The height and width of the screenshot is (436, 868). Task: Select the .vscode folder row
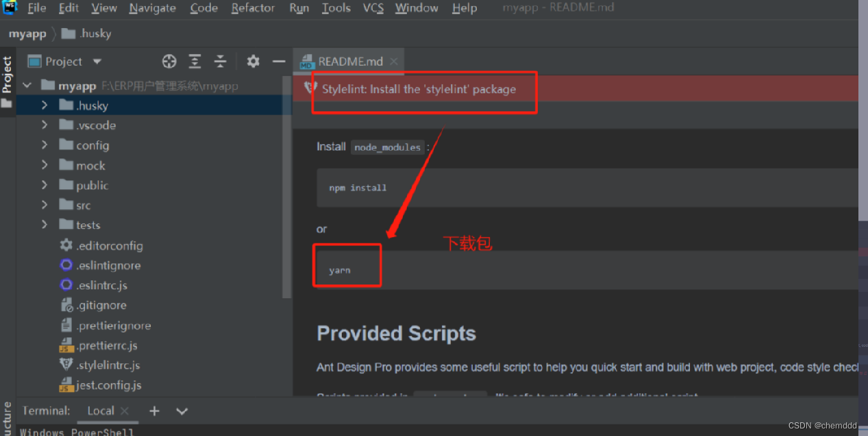click(x=150, y=125)
